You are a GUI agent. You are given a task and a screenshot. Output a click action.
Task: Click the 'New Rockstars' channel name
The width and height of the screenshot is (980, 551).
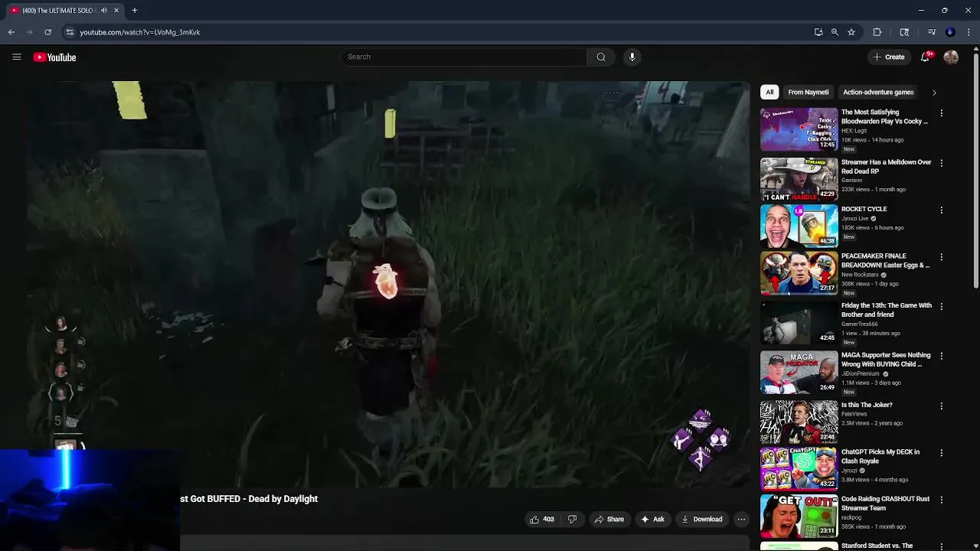861,275
